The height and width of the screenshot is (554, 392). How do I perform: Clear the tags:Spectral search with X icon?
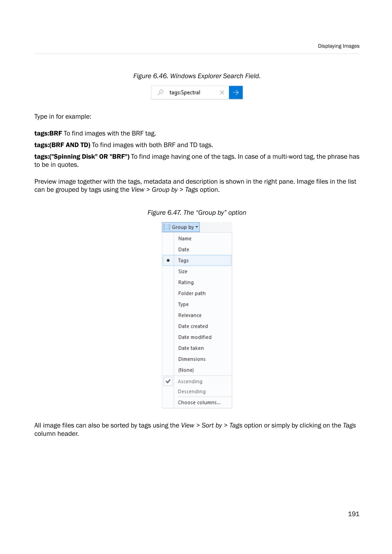[x=222, y=93]
